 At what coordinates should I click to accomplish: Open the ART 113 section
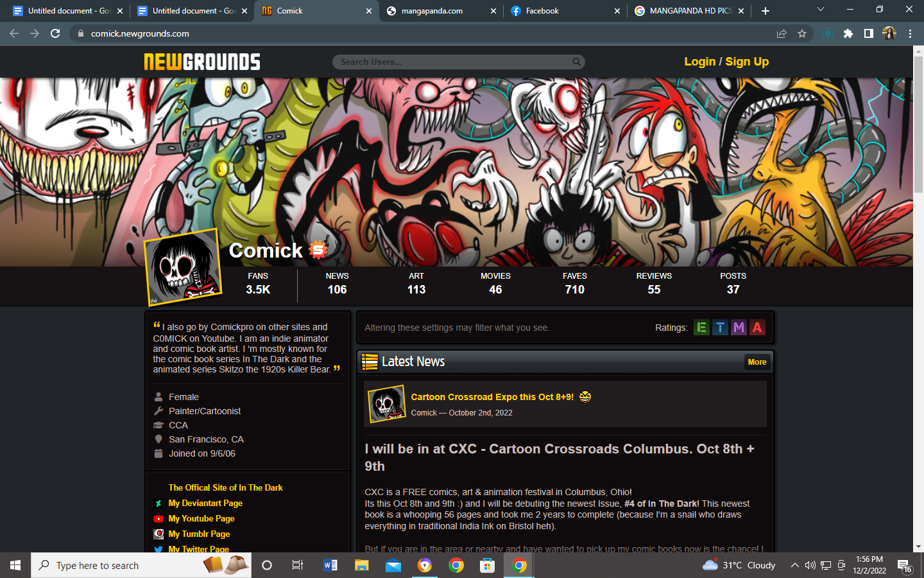click(x=416, y=283)
